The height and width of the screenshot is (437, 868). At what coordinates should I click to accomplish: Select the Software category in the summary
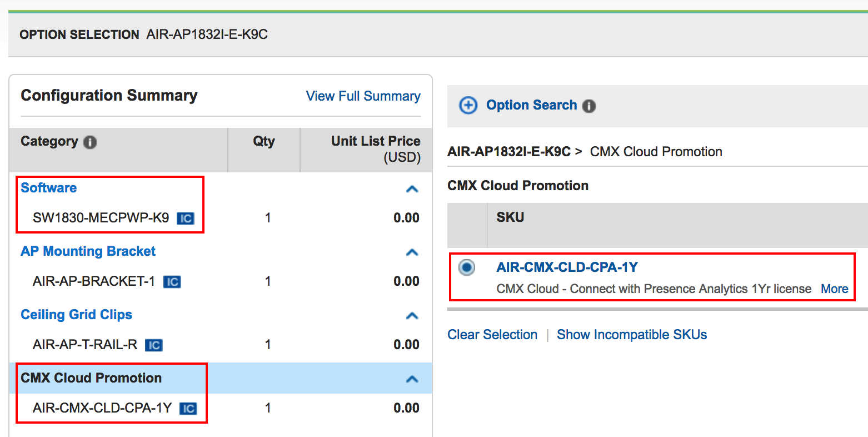pos(48,187)
